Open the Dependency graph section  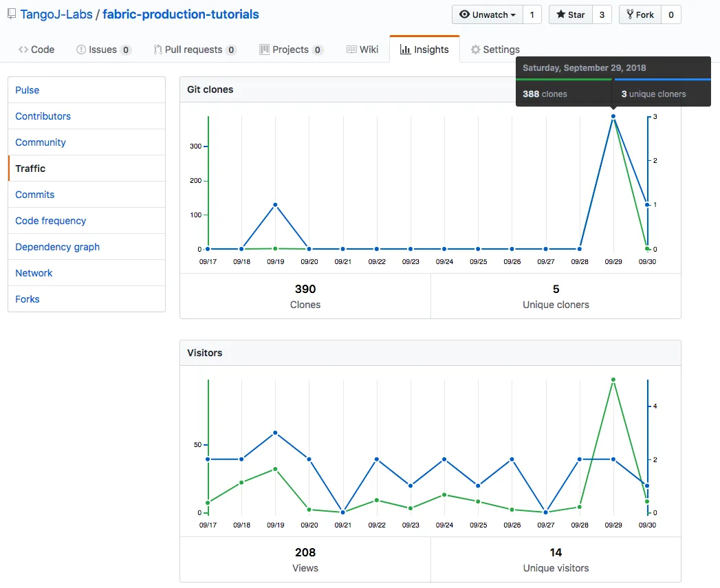coord(58,247)
